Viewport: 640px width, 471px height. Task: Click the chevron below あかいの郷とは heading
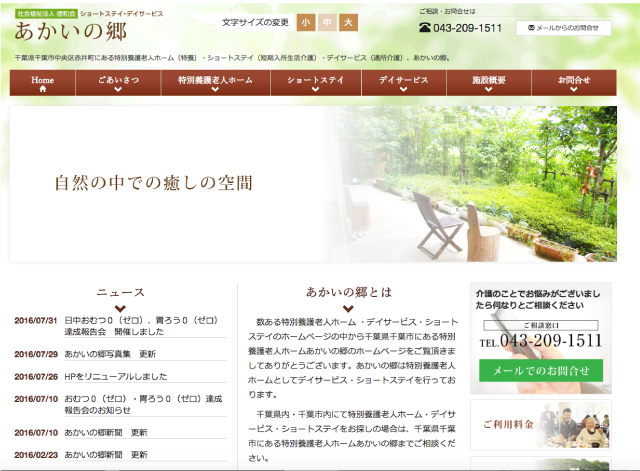click(x=348, y=309)
